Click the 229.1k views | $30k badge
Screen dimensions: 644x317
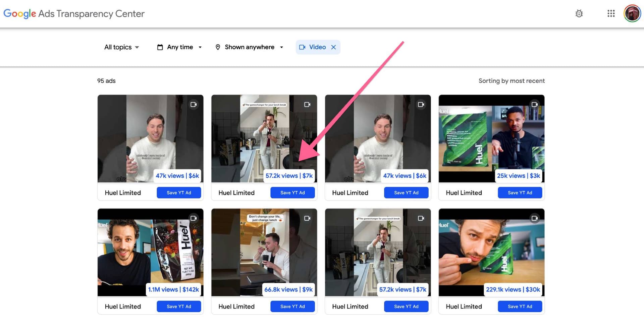513,289
